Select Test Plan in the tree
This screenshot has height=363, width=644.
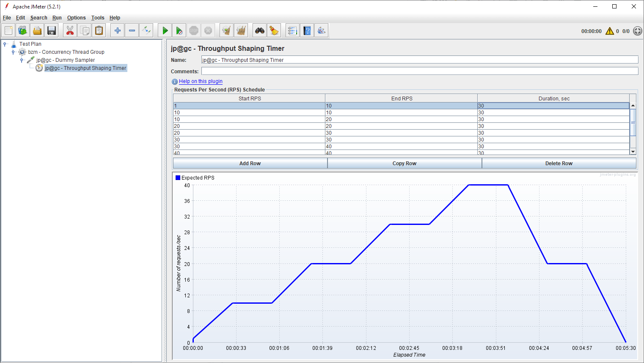tap(30, 44)
